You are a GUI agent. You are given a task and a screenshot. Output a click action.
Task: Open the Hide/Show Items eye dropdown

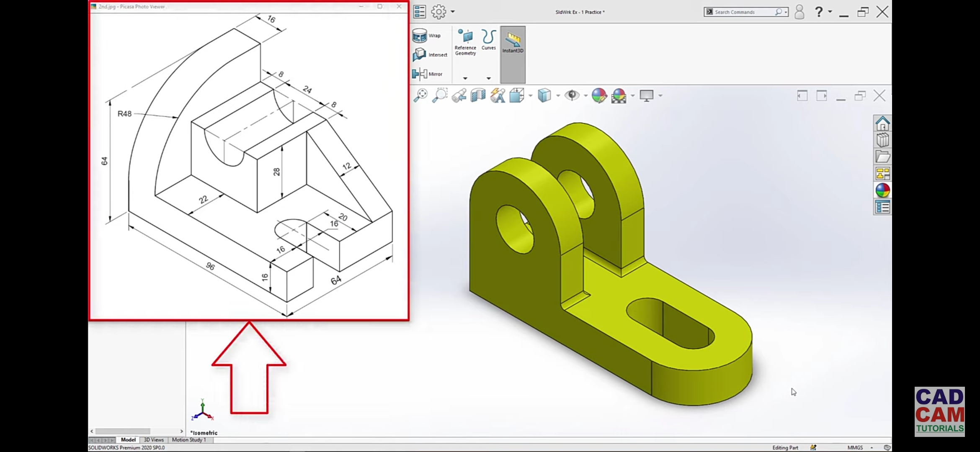585,96
